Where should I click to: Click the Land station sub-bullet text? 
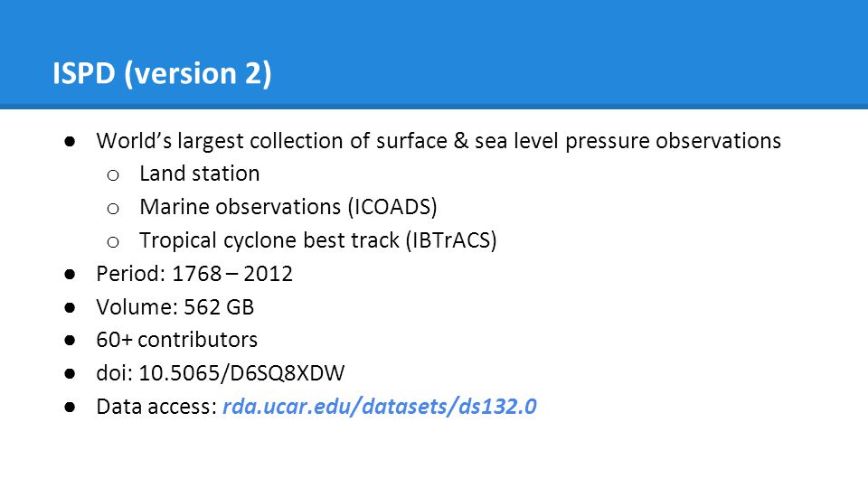(x=199, y=174)
